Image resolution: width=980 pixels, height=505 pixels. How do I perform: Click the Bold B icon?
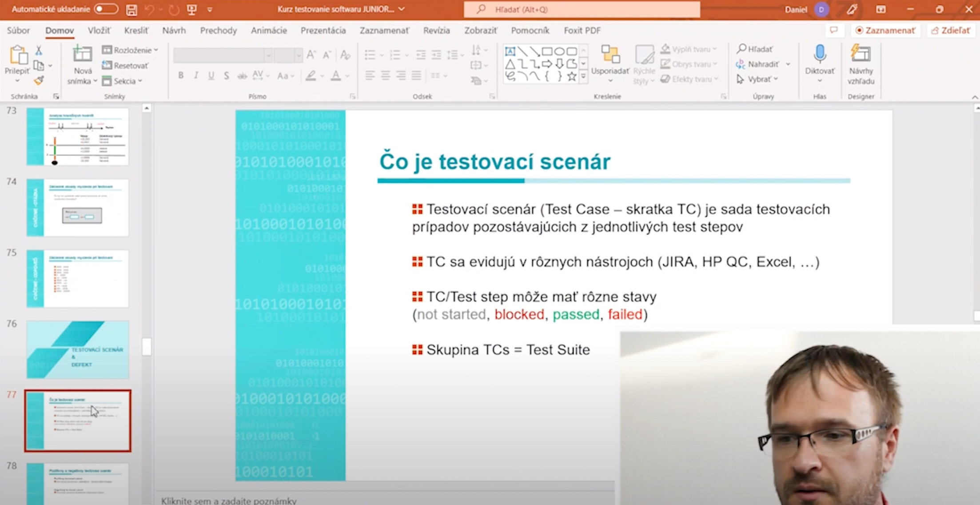[181, 76]
